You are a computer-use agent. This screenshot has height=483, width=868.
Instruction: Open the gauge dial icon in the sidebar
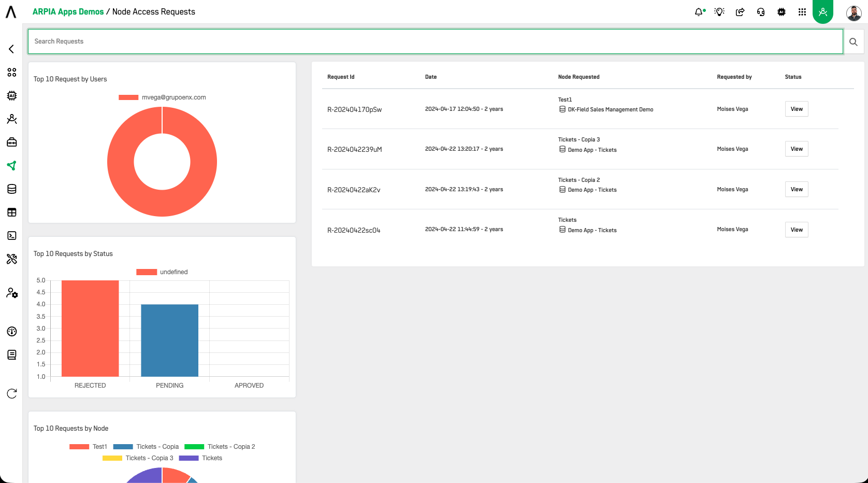point(12,331)
